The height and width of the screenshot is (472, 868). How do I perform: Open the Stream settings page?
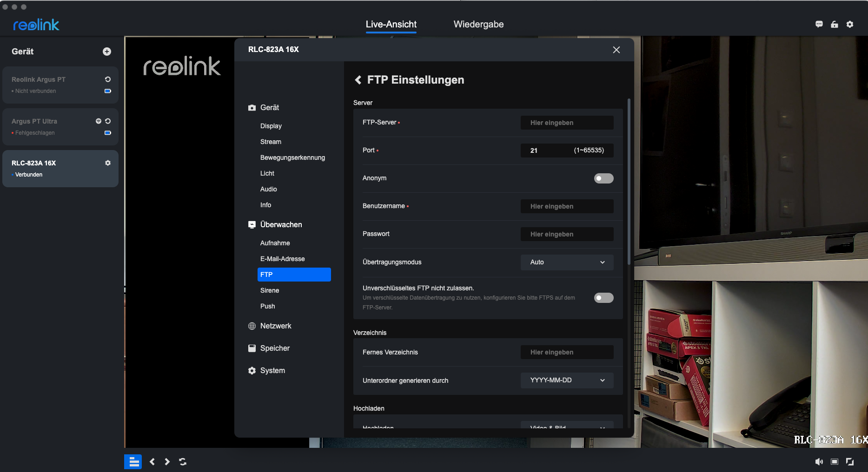pyautogui.click(x=271, y=142)
